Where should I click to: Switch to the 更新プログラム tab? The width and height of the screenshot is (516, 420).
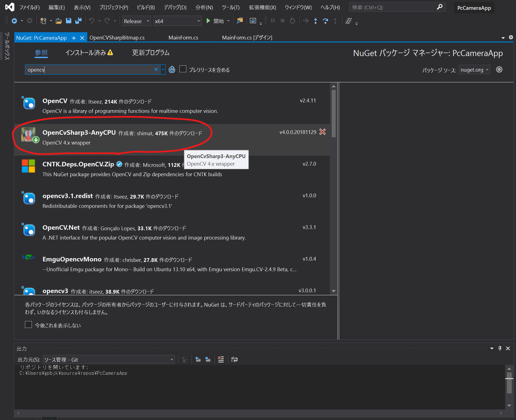pos(151,53)
